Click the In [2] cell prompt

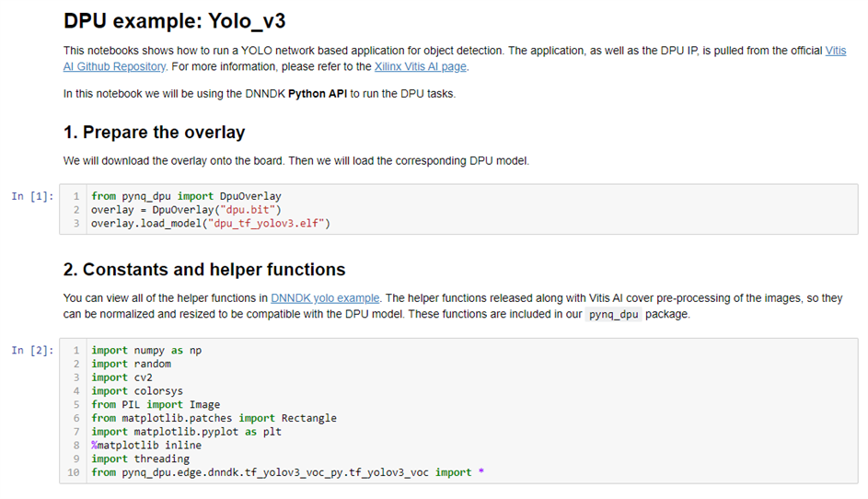point(32,350)
